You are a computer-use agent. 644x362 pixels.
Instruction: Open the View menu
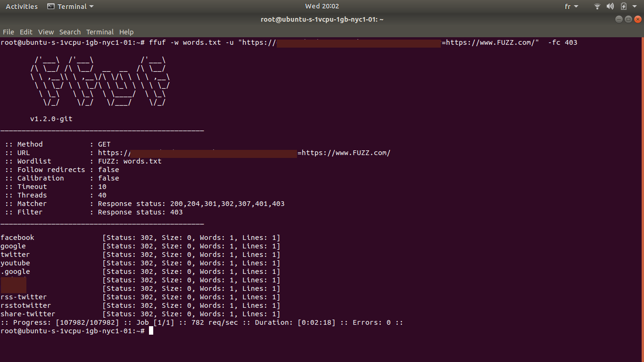pos(46,32)
